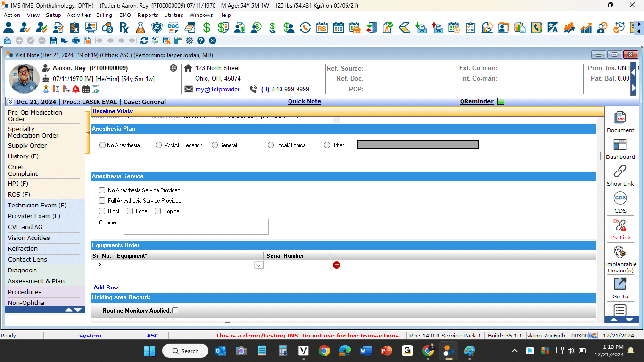Open the Document panel icon
Viewport: 644px width, 362px height.
coord(620,118)
